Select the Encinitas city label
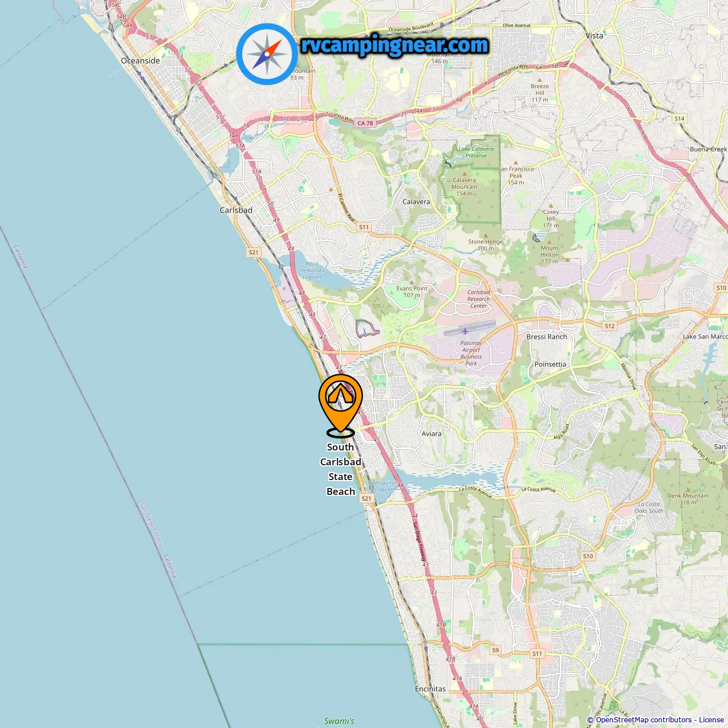Screen dimensions: 728x728 (431, 689)
